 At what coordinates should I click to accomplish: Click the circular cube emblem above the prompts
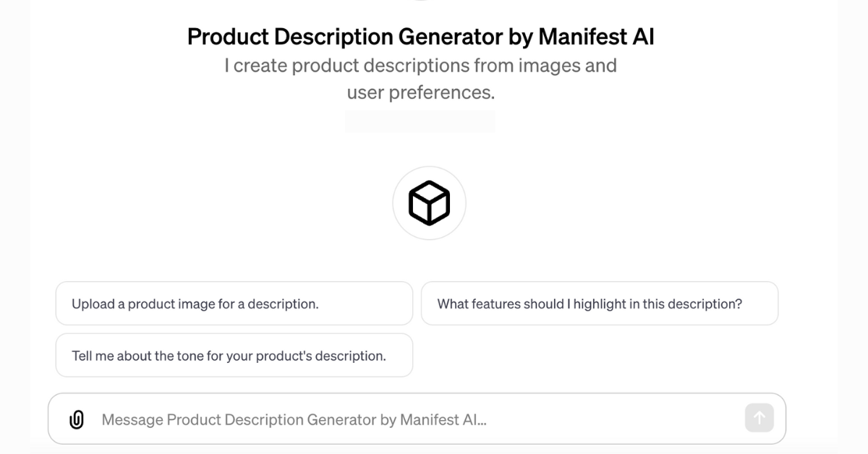click(429, 202)
